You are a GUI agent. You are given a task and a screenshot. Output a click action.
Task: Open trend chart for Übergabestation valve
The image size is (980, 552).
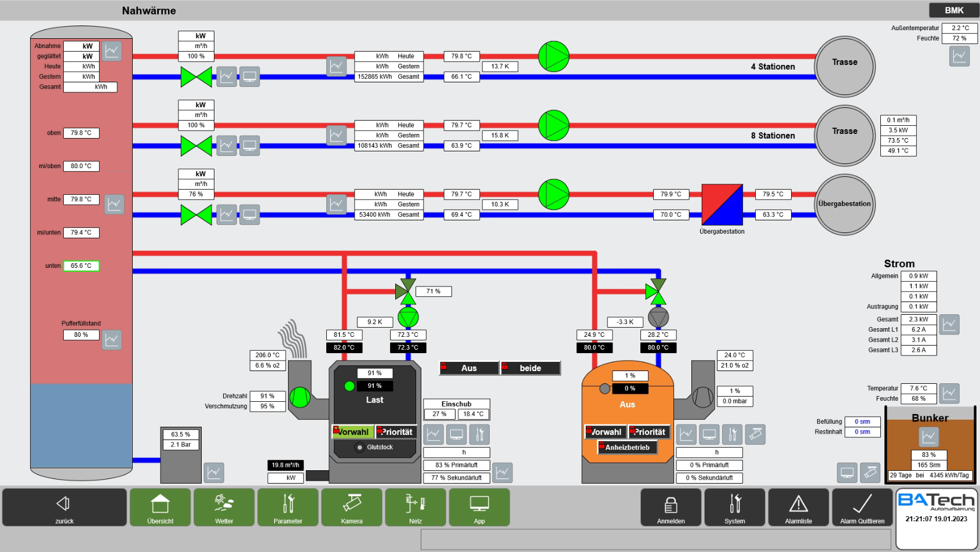(x=227, y=215)
